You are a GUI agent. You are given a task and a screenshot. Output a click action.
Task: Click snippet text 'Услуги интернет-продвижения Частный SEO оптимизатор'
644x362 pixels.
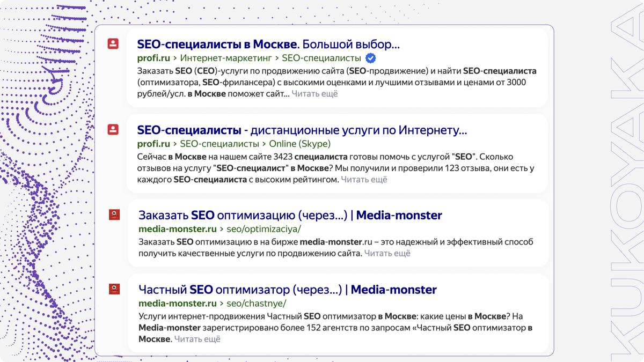tap(257, 316)
